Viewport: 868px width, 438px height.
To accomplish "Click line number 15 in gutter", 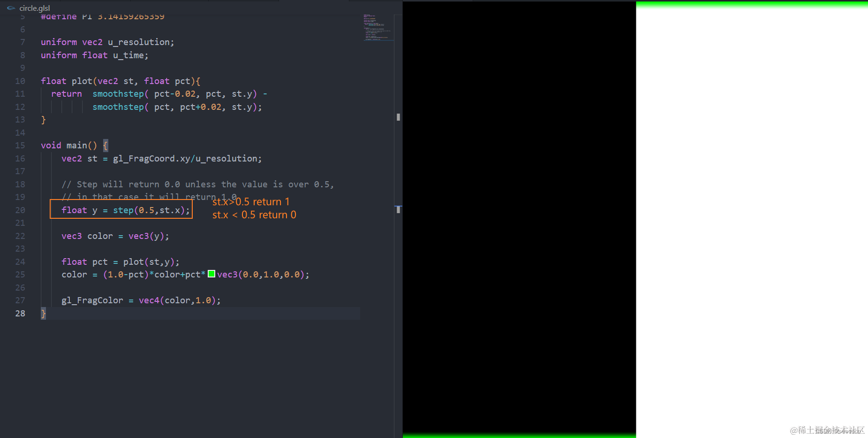I will point(20,146).
